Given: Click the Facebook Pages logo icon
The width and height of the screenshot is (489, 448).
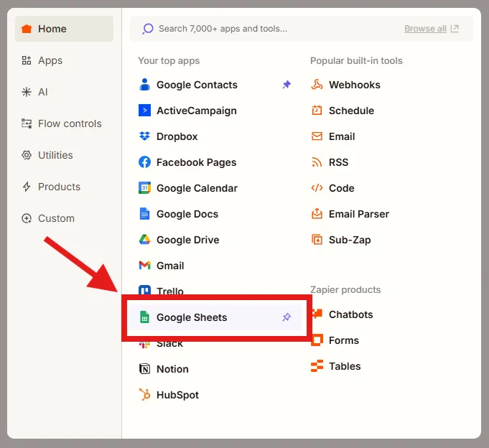Looking at the screenshot, I should tap(144, 162).
